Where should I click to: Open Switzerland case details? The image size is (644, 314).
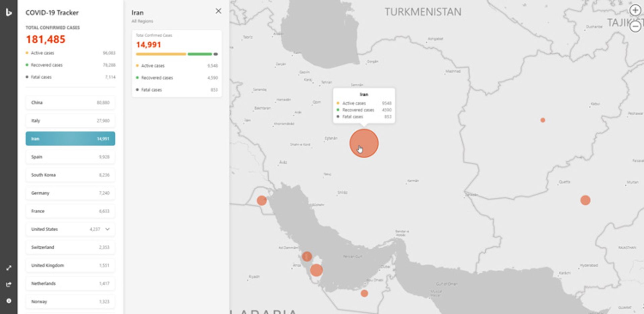70,247
